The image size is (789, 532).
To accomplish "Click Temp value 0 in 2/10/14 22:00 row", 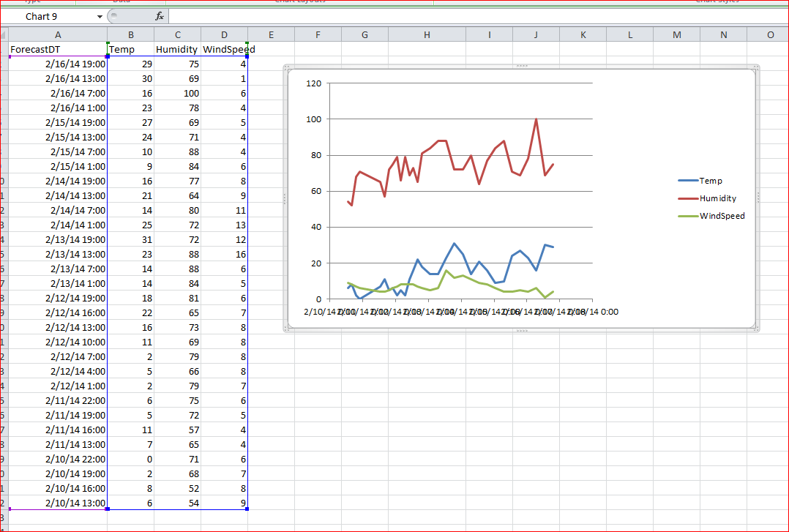I will 131,459.
